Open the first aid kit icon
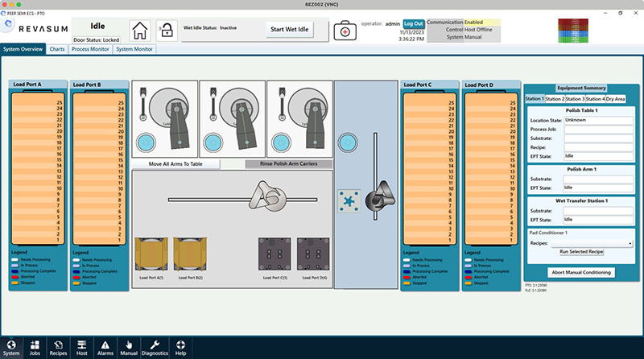Viewport: 644px width, 359px height. click(x=345, y=31)
